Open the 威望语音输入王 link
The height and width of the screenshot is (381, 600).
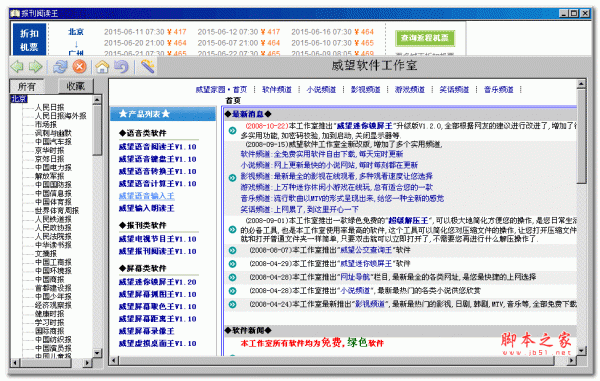pyautogui.click(x=147, y=196)
